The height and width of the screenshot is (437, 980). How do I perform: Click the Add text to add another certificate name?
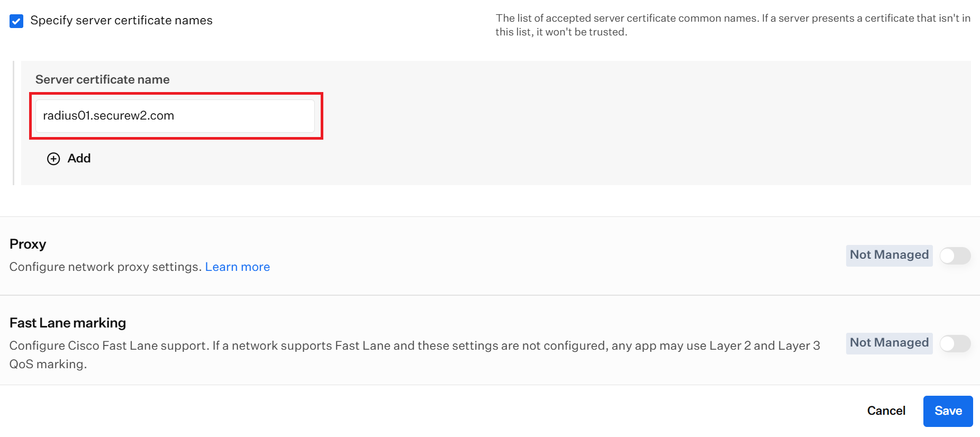[79, 158]
